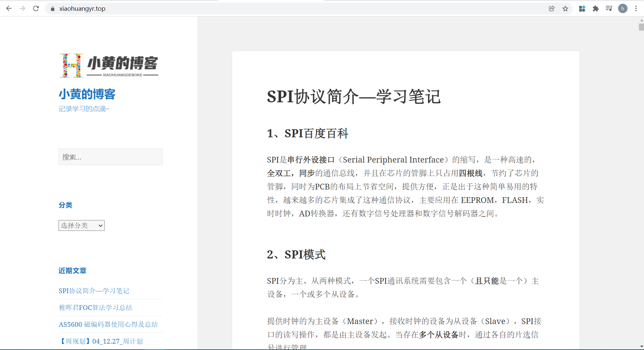This screenshot has height=350, width=644.
Task: Click the 分类 sidebar heading
Action: [66, 205]
